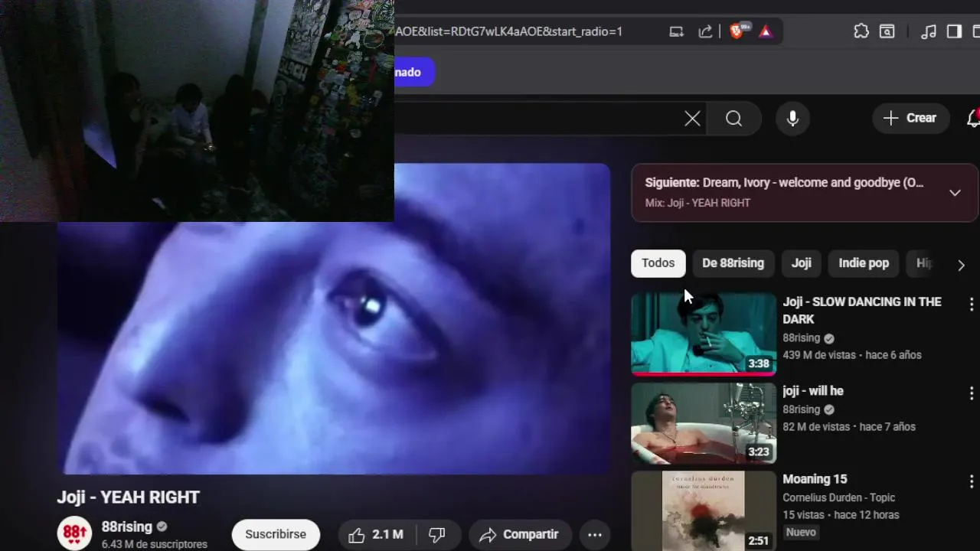Image resolution: width=980 pixels, height=551 pixels.
Task: Toggle the browser sidebar panel icon
Action: [954, 31]
